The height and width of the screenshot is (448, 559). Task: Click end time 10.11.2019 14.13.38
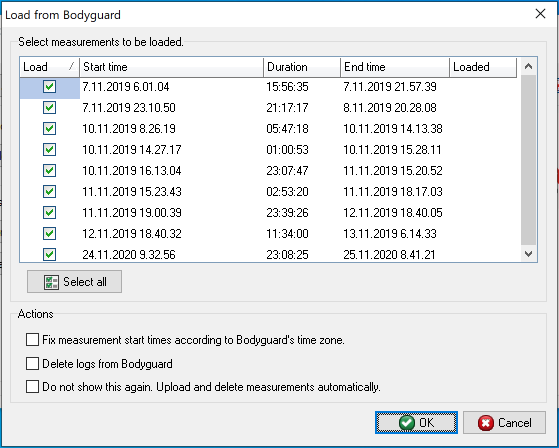pos(393,129)
